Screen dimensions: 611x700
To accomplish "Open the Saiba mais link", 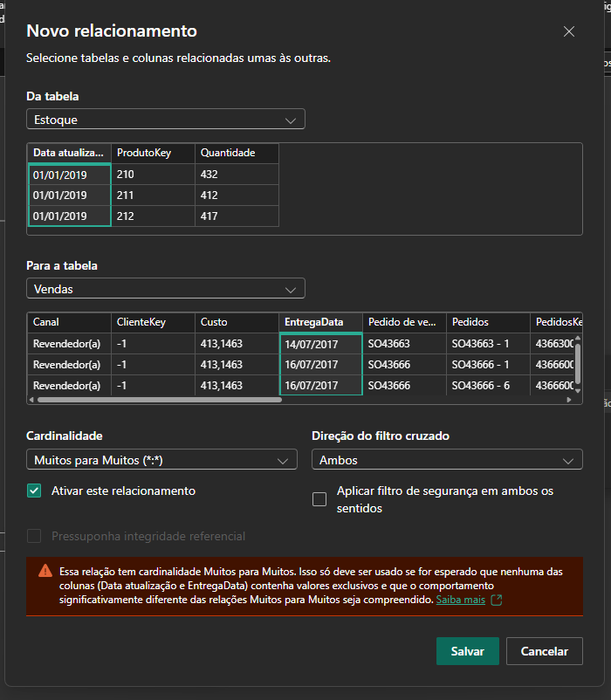I will click(463, 600).
